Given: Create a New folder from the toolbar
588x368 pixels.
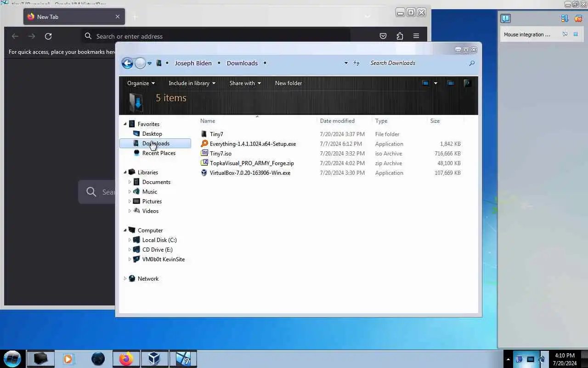Looking at the screenshot, I should 288,83.
